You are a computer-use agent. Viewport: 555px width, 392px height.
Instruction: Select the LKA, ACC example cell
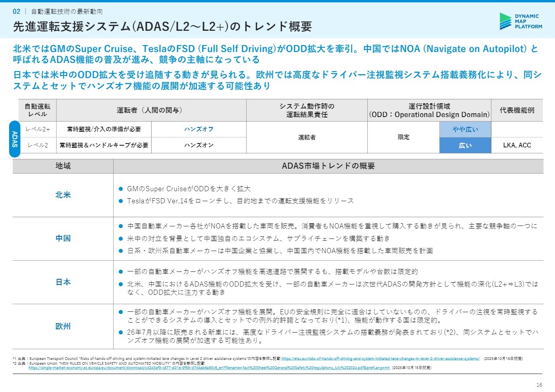[x=517, y=145]
